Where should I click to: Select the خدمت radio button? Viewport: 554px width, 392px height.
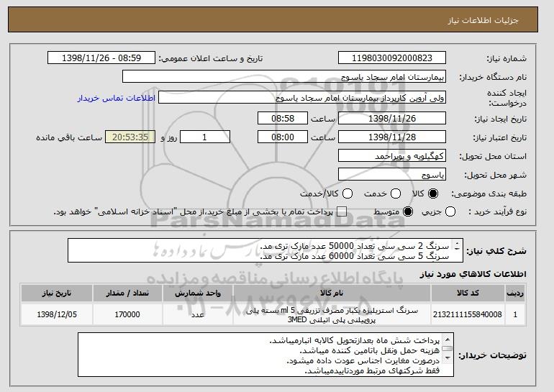396,193
